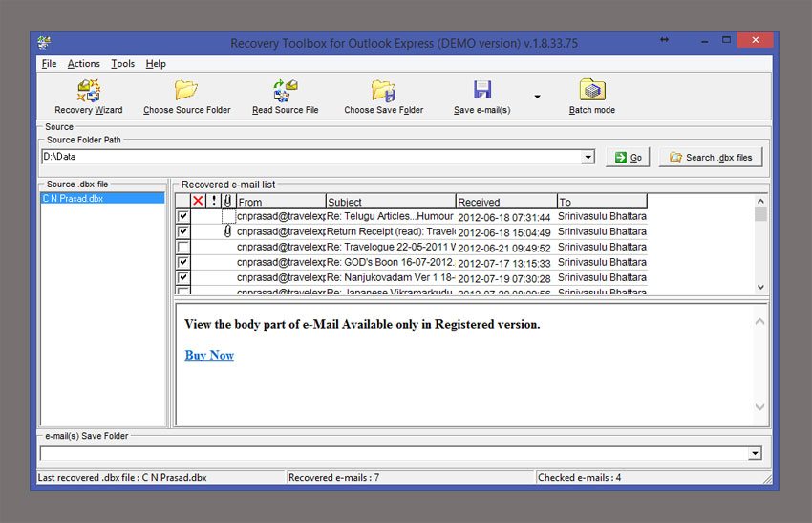Open the Actions menu
Image resolution: width=812 pixels, height=523 pixels.
point(83,64)
